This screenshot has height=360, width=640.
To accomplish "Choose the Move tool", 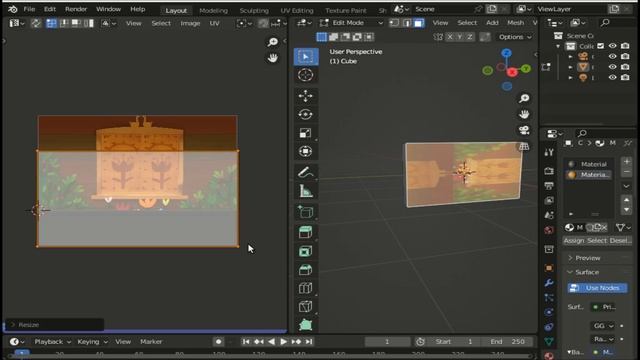I will coord(306,96).
